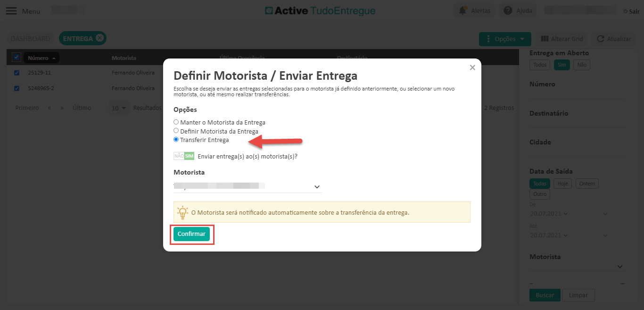Close the ENTREGA tab with its X icon
644x310 pixels.
coord(99,38)
